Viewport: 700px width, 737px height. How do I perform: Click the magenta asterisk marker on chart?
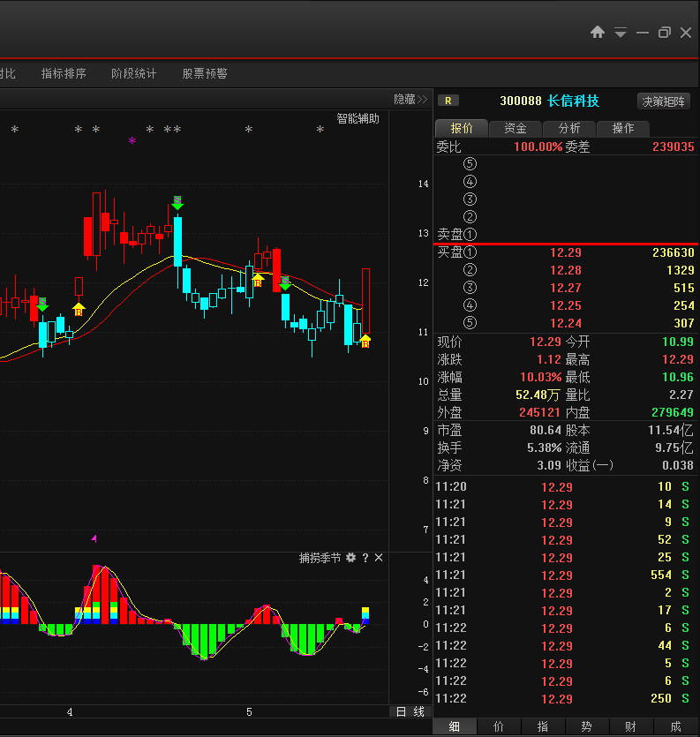point(132,141)
